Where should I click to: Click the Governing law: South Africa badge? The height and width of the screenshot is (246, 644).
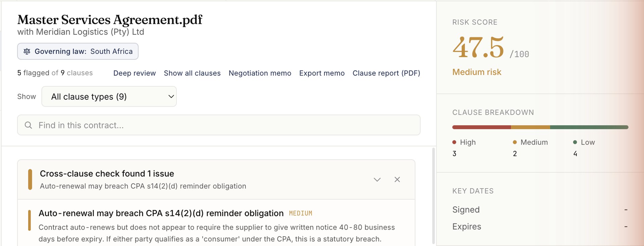click(78, 51)
